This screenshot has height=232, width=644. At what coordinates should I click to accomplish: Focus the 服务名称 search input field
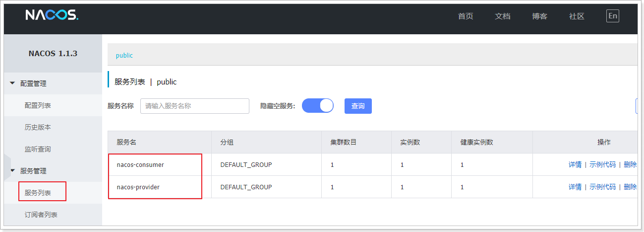click(194, 106)
